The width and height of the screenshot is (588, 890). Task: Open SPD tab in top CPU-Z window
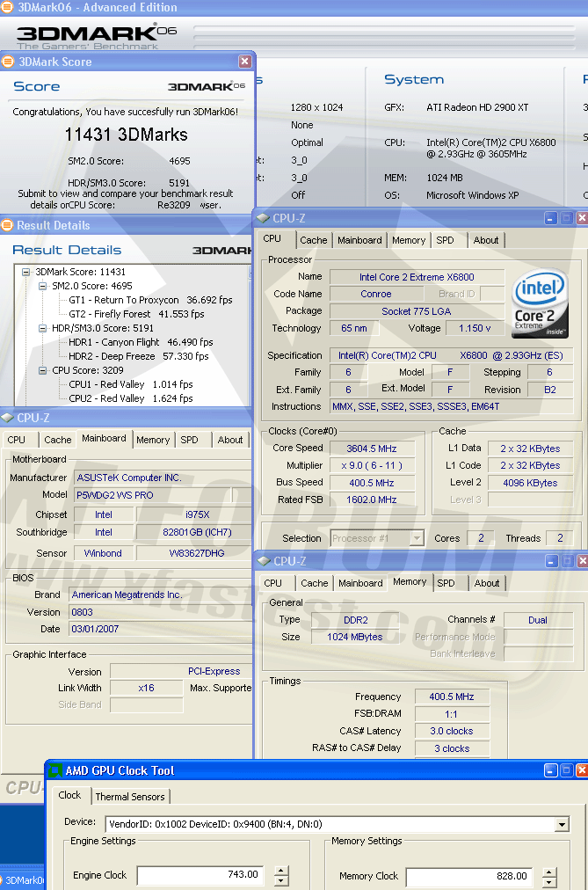coord(445,240)
